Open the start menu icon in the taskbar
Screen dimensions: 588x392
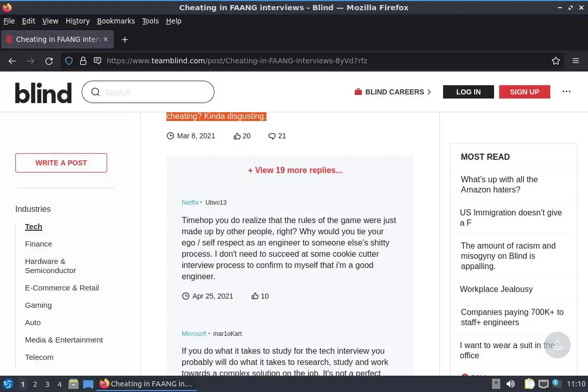pos(8,384)
